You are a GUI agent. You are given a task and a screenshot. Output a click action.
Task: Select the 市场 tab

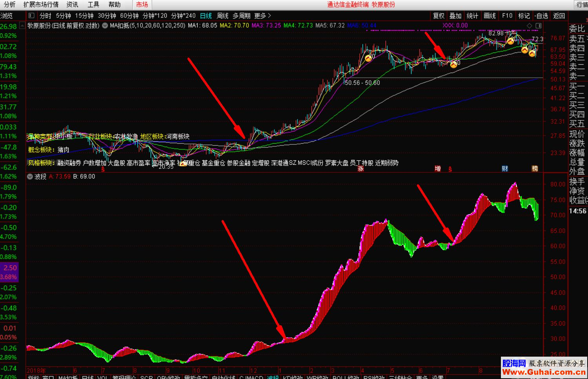[142, 5]
